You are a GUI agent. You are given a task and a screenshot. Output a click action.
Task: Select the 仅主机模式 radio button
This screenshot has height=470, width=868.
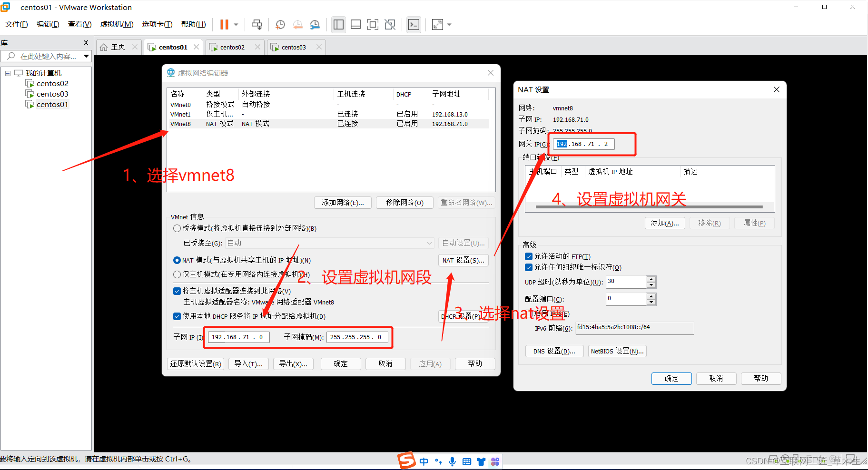tap(177, 274)
